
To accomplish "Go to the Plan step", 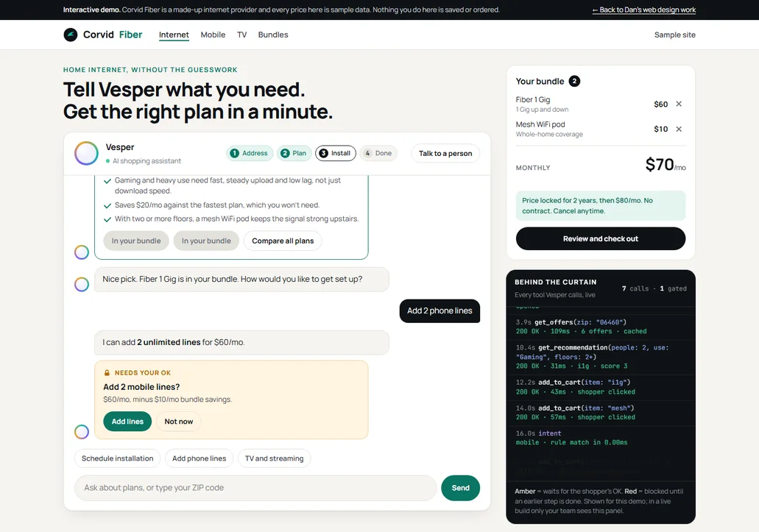I will pyautogui.click(x=294, y=153).
